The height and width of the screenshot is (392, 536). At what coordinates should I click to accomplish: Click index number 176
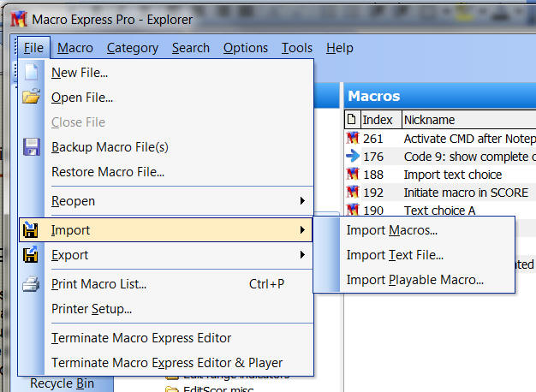[x=373, y=157]
